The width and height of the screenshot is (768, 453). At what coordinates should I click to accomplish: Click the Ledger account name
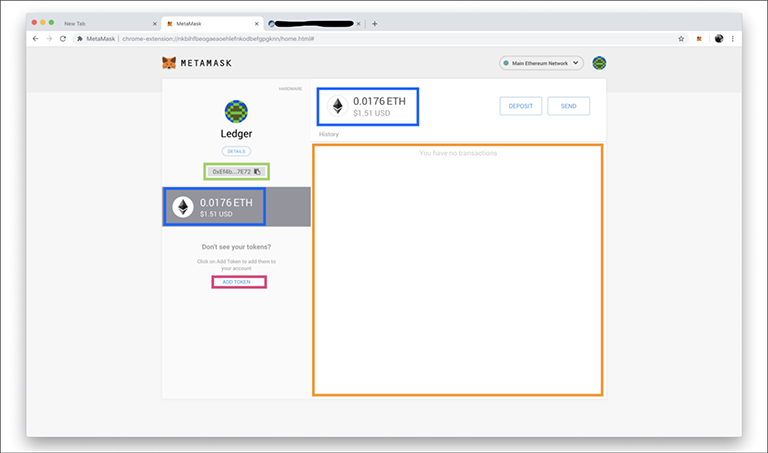pyautogui.click(x=236, y=134)
